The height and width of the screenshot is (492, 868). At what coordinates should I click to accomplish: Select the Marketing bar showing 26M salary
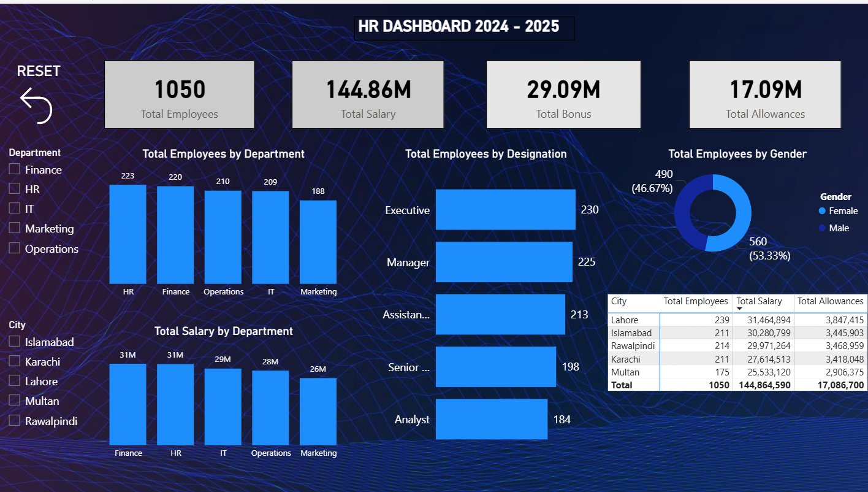point(318,411)
